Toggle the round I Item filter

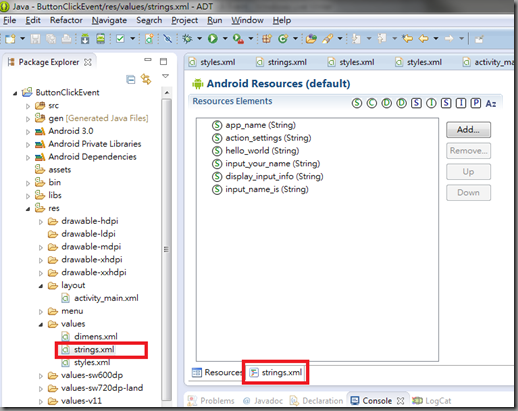point(431,103)
